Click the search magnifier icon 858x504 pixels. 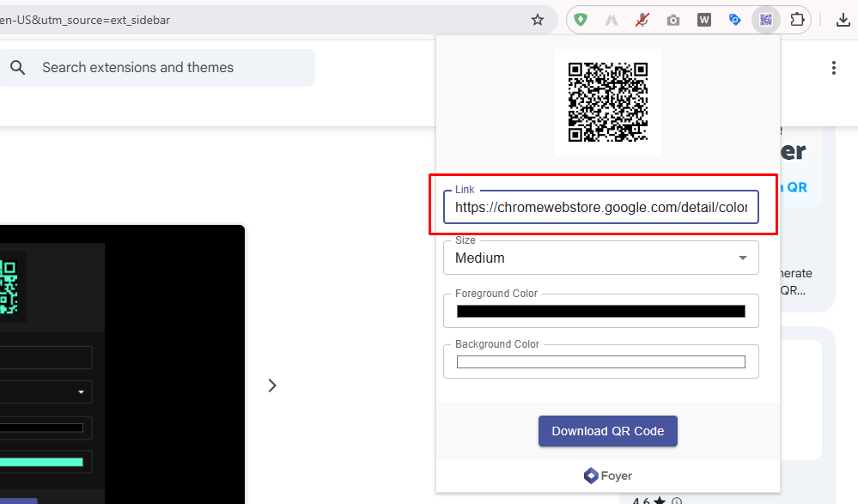pos(17,67)
